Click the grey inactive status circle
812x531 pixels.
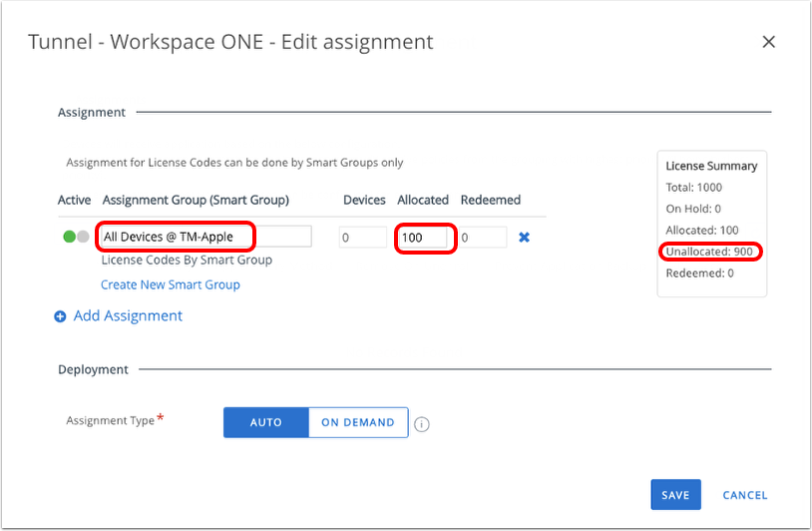[83, 238]
